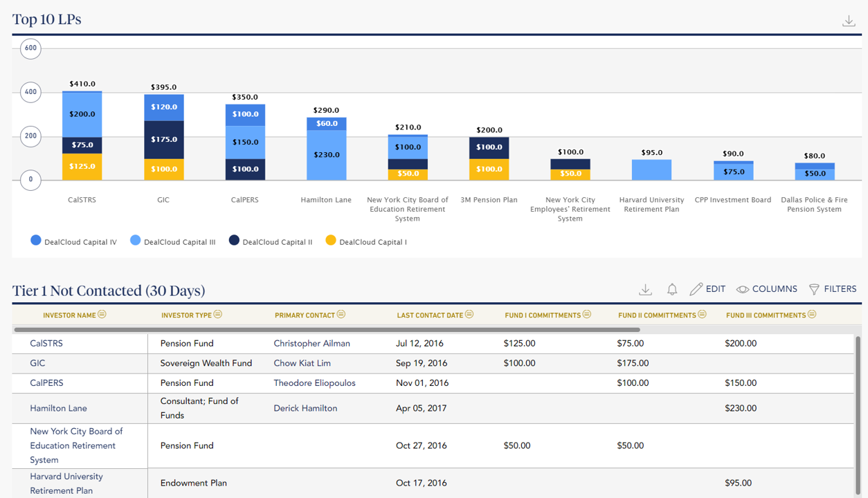Open the COLUMNS visibility options
This screenshot has height=498, width=868.
[766, 289]
